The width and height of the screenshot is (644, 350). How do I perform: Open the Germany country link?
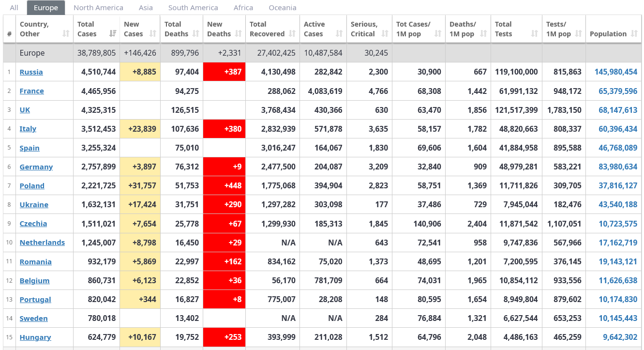click(x=36, y=167)
